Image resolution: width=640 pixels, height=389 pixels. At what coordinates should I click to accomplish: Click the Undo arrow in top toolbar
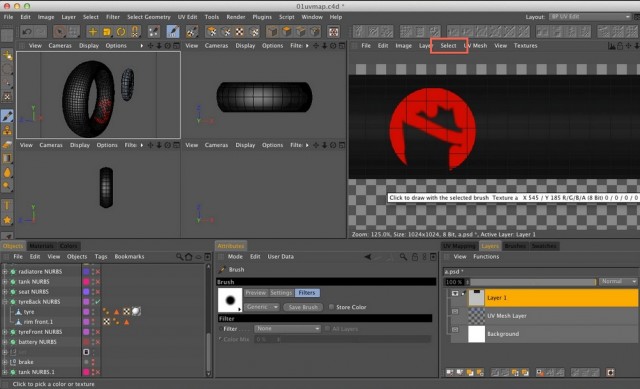coord(27,31)
